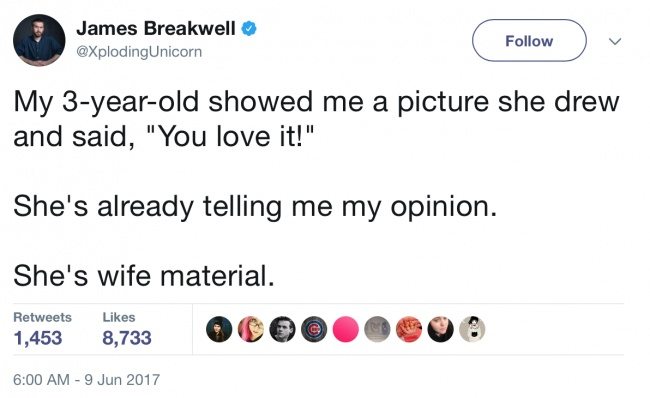Viewport: 650px width, 398px height.
Task: Click the blue verified badge
Action: [249, 29]
